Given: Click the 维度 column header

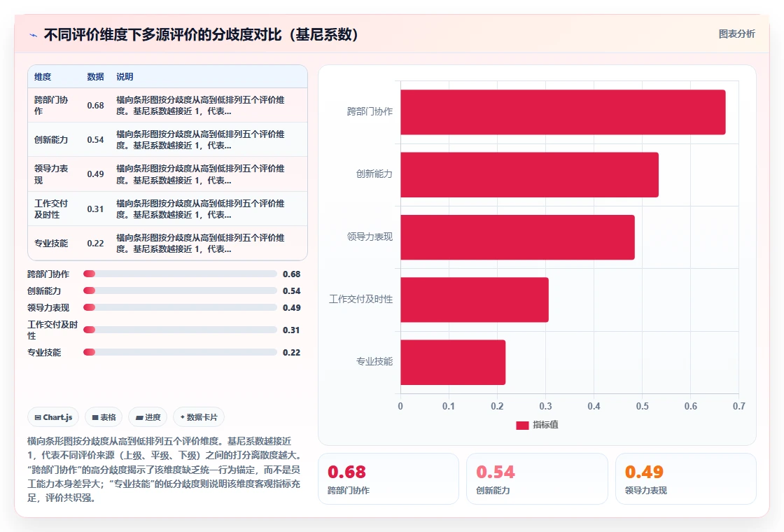Looking at the screenshot, I should 43,76.
